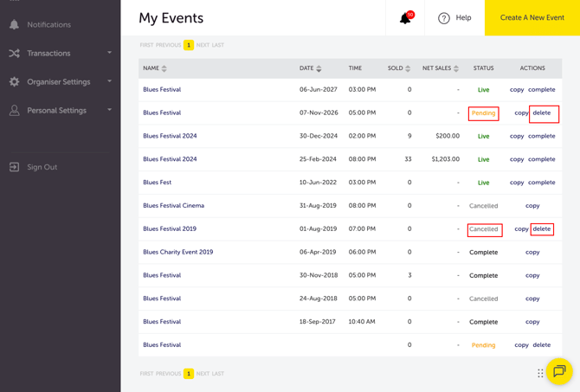The width and height of the screenshot is (580, 392).
Task: Click the Notifications bell icon in sidebar
Action: (14, 24)
